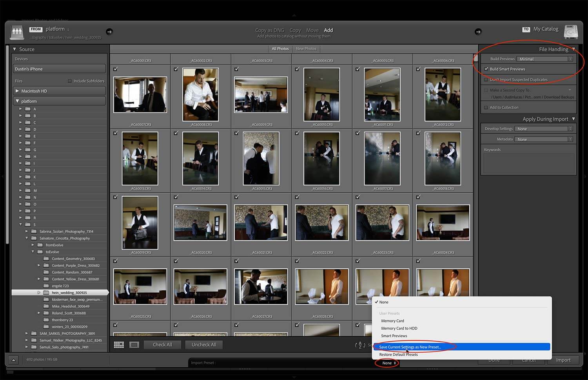The height and width of the screenshot is (380, 588).
Task: Select fromEvolve folder
Action: pos(54,245)
